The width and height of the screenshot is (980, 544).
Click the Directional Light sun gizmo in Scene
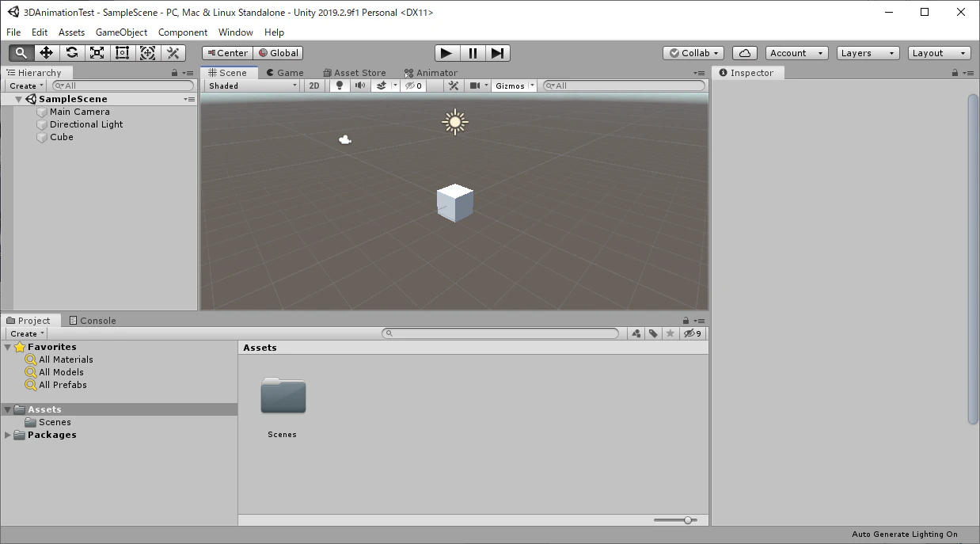455,122
